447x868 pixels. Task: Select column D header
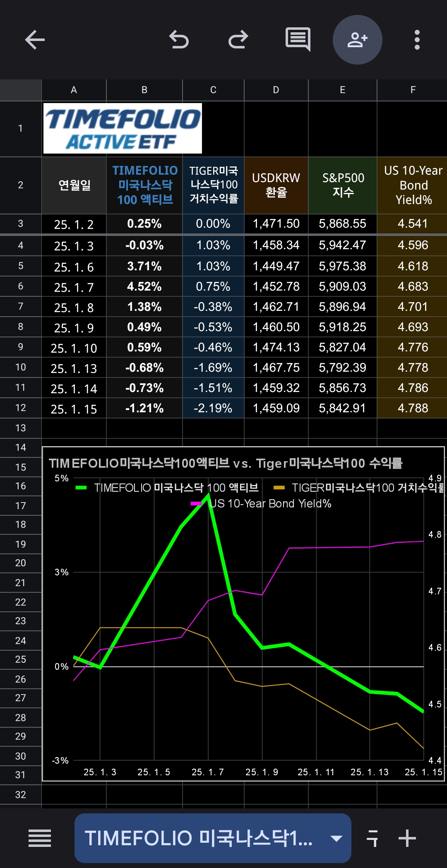[276, 90]
